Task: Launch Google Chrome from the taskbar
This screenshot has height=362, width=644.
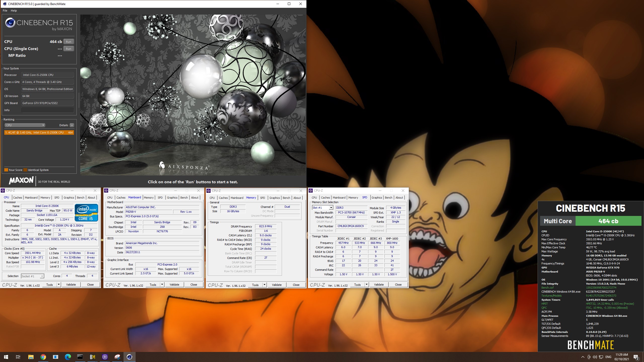Action: click(43, 357)
